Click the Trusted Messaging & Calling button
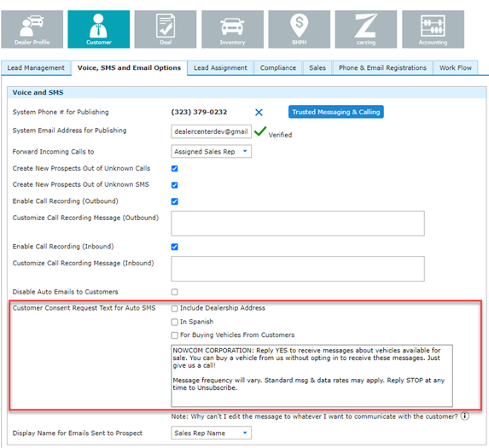 click(x=336, y=112)
